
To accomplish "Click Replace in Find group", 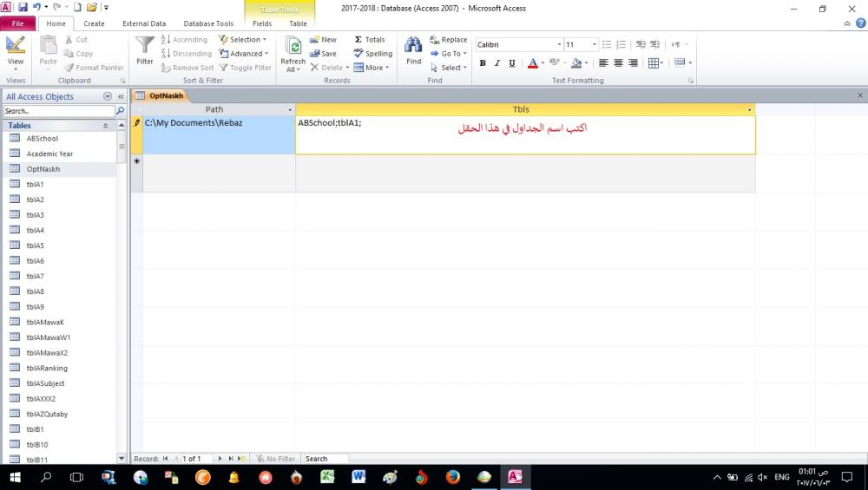I will (x=449, y=39).
